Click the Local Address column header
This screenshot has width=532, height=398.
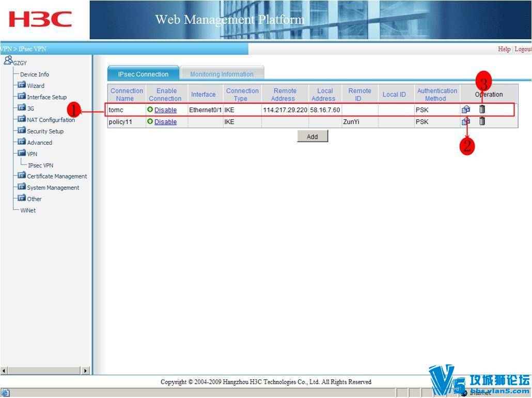(x=325, y=95)
